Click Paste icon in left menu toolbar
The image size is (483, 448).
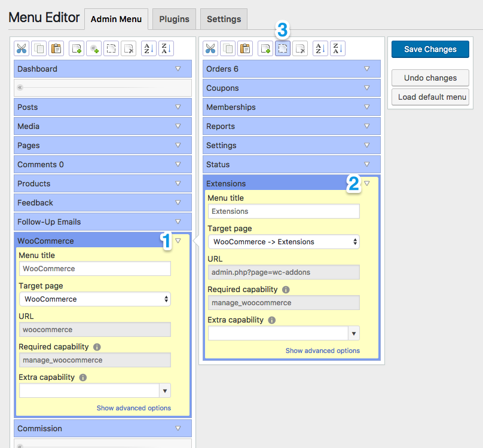[56, 48]
